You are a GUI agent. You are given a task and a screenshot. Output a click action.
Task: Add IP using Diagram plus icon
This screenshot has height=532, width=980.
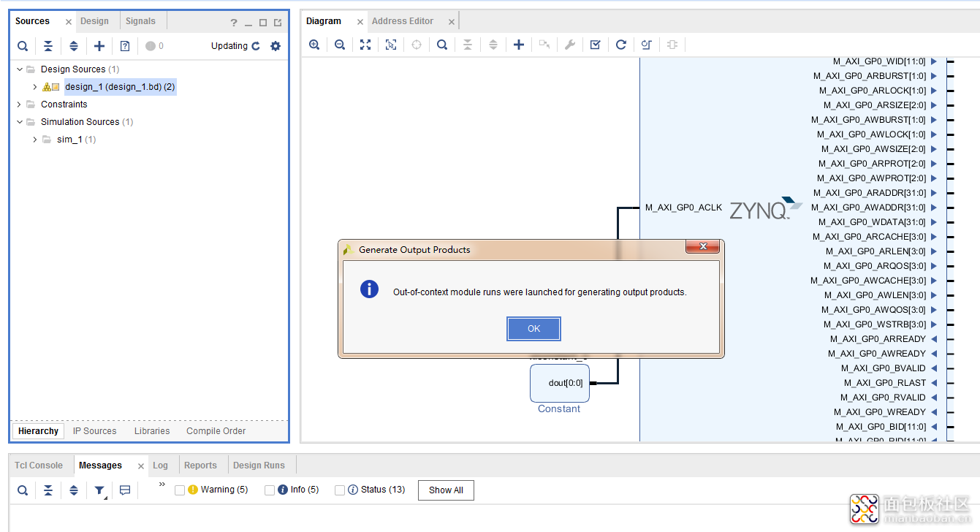pos(519,45)
